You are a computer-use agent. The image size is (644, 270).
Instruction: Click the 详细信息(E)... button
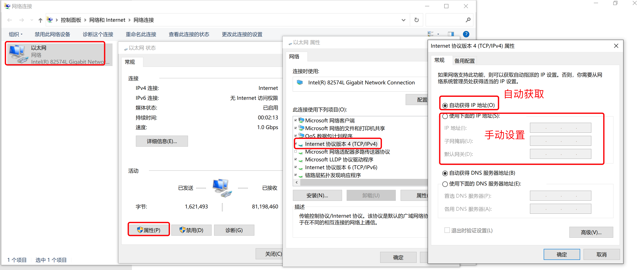tap(162, 141)
